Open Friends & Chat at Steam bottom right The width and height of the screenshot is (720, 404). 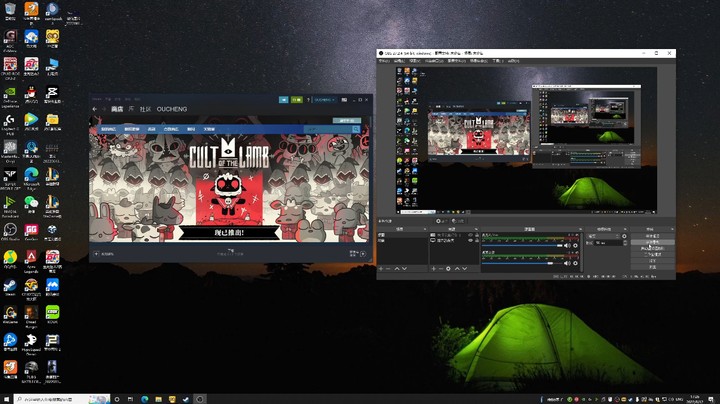click(x=358, y=253)
